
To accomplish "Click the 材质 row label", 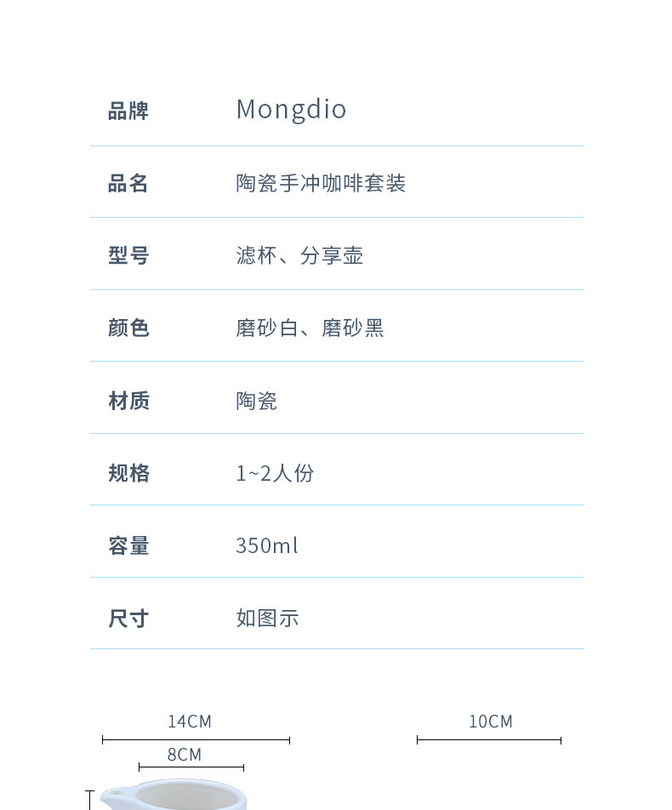I will pos(128,400).
